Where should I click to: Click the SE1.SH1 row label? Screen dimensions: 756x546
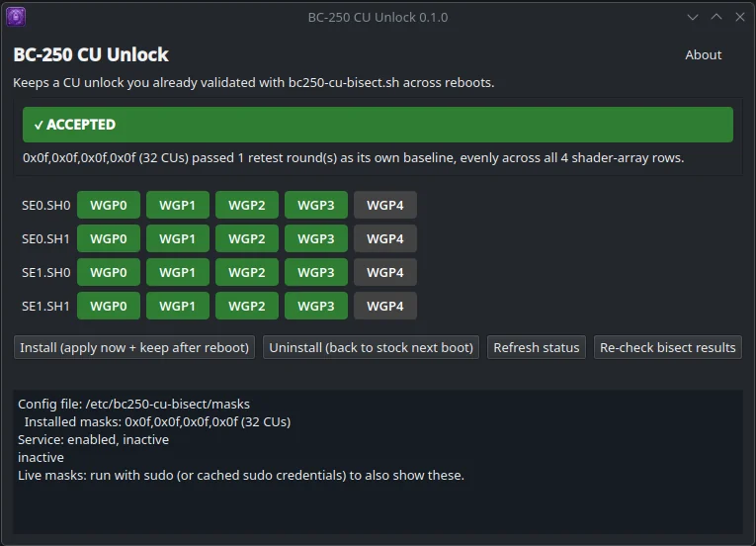pyautogui.click(x=45, y=306)
